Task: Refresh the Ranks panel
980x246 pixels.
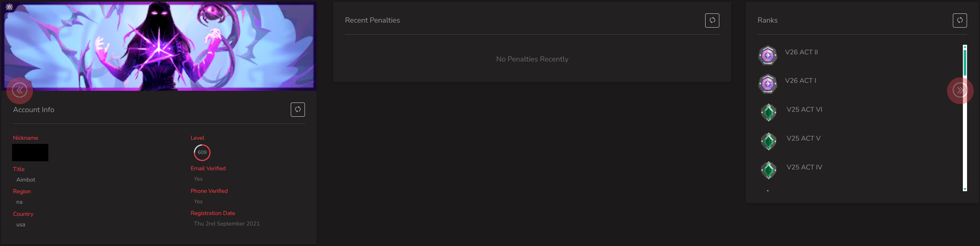Action: pyautogui.click(x=960, y=20)
